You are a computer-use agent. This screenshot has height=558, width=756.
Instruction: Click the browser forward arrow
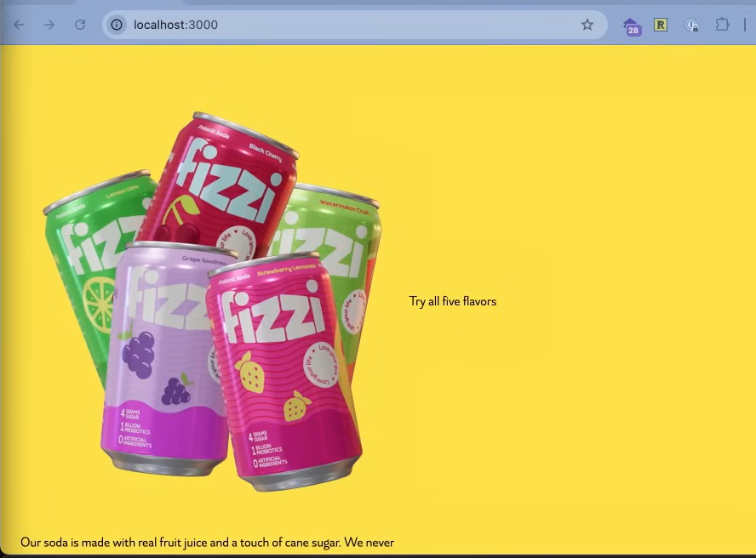point(49,25)
